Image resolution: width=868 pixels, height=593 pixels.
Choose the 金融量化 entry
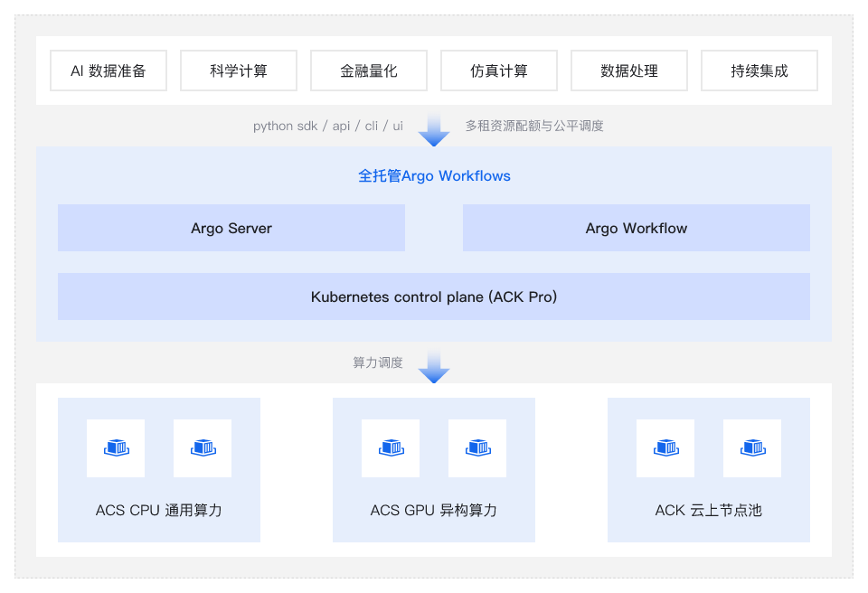pos(368,70)
